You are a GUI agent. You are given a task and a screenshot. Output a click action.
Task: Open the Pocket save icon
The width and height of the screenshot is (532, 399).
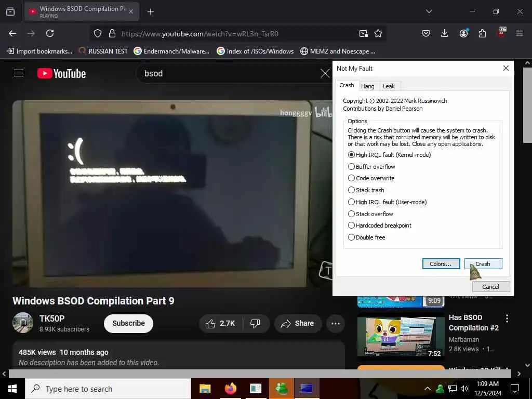426,33
